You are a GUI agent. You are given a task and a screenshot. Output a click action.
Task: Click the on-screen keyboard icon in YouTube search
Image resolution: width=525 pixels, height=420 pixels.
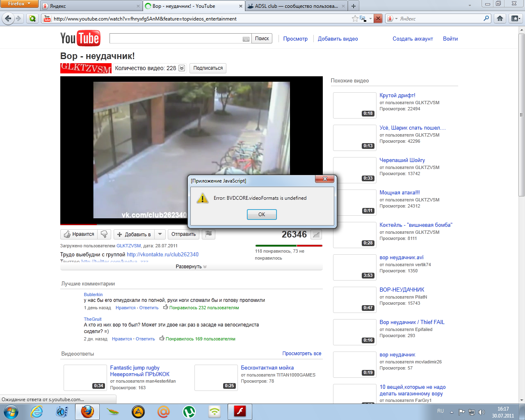[x=246, y=39]
